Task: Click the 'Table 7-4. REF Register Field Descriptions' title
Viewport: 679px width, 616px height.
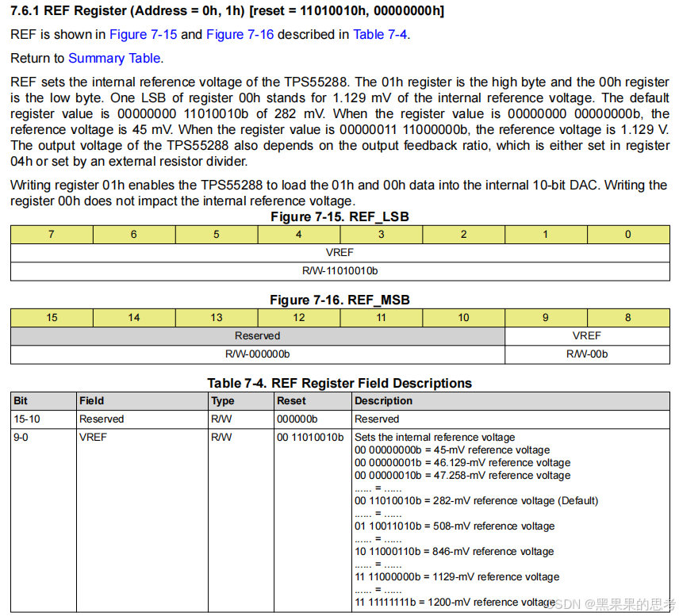Action: 339,383
